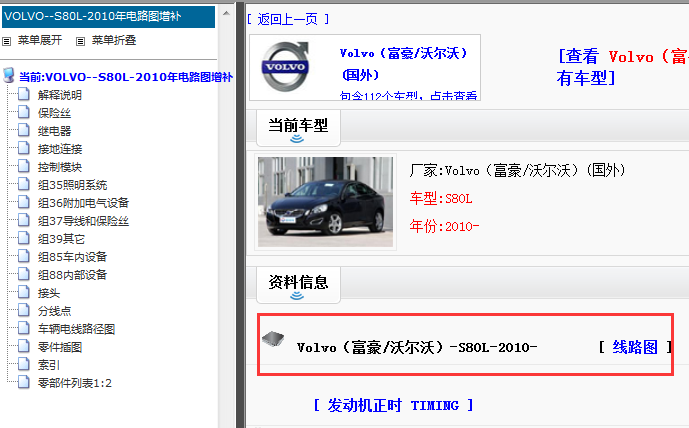This screenshot has height=428, width=689.
Task: Select 接头 tree item
Action: pos(49,293)
